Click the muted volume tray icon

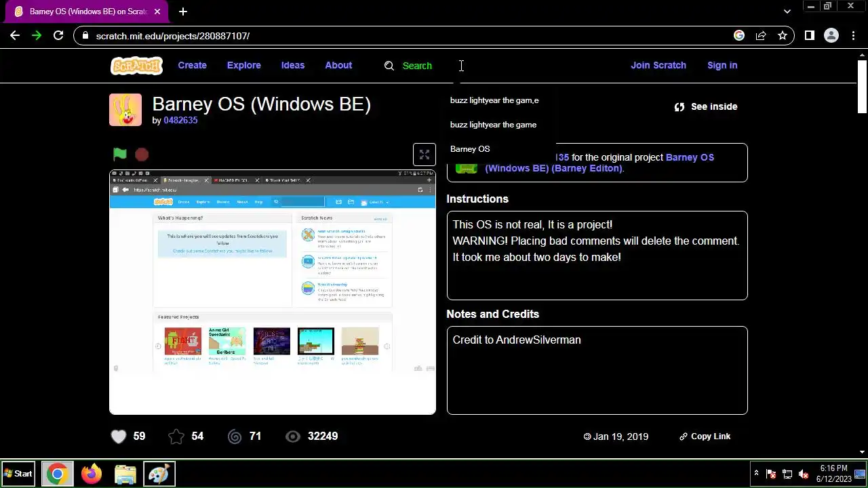click(x=804, y=474)
